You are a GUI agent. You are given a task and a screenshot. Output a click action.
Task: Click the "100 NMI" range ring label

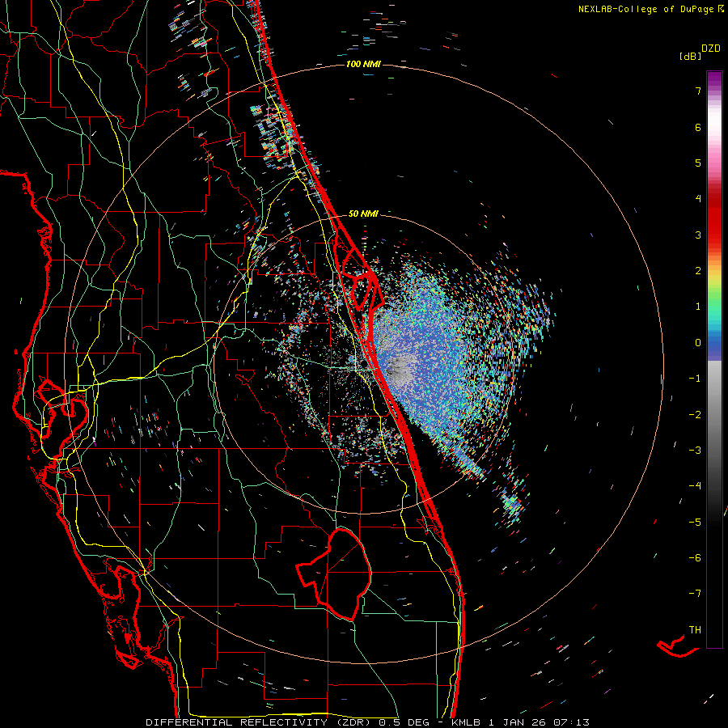click(363, 64)
